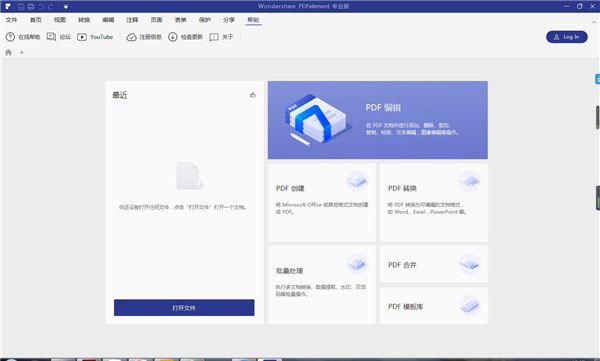600x361 pixels.
Task: Add a new tab with plus icon
Action: [21, 52]
